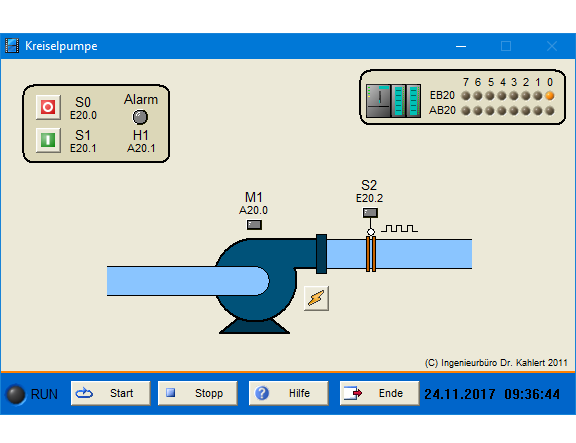
Task: Click the green S1 start pushbutton
Action: [x=48, y=140]
